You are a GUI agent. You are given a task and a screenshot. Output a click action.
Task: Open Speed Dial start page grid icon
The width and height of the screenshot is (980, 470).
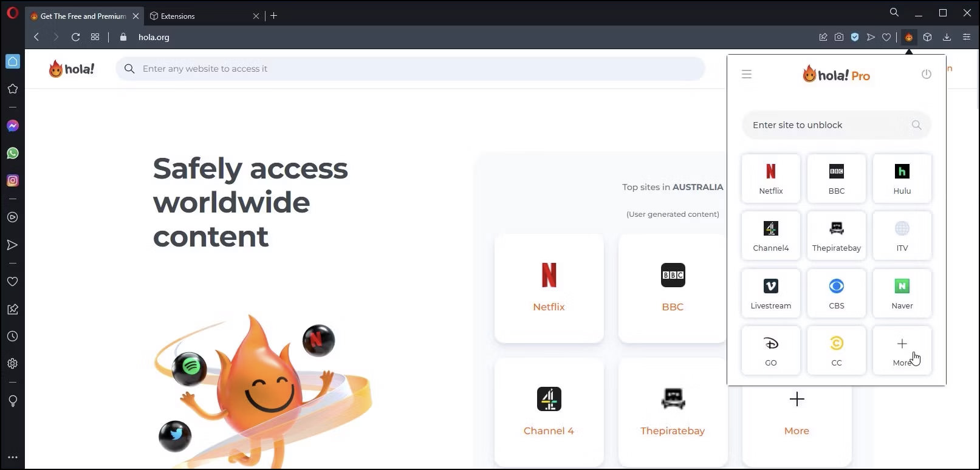[95, 37]
